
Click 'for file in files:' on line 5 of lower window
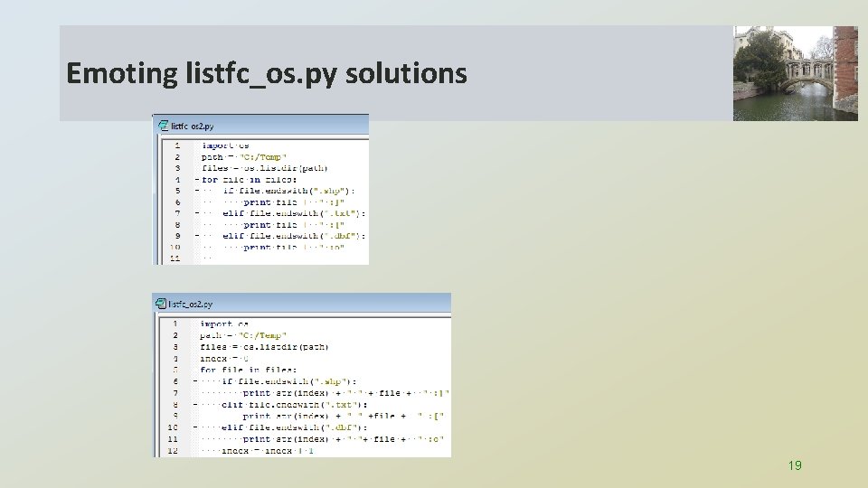point(248,371)
